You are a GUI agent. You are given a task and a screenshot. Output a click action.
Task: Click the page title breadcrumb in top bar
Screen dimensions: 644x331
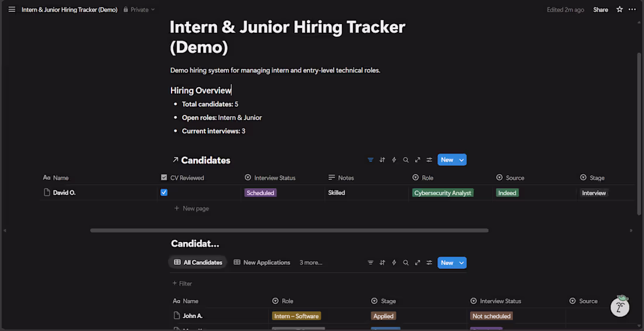click(70, 9)
